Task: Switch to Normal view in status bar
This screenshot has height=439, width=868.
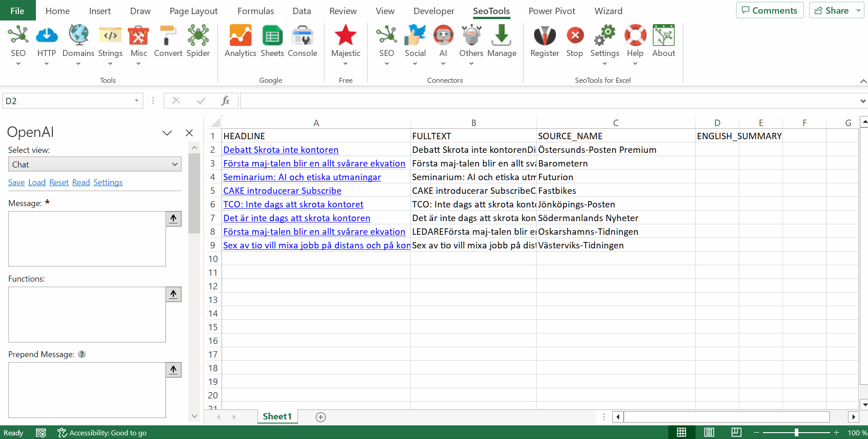Action: pyautogui.click(x=681, y=433)
